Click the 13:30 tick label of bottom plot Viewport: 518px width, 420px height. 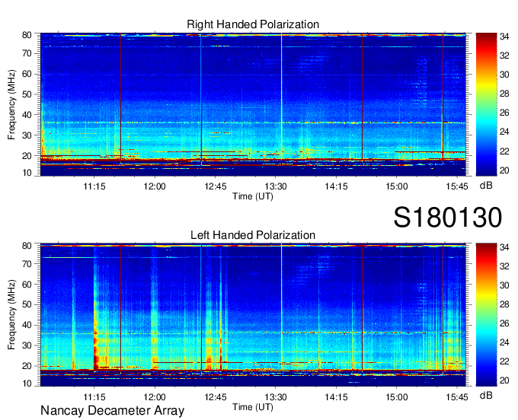pyautogui.click(x=276, y=397)
